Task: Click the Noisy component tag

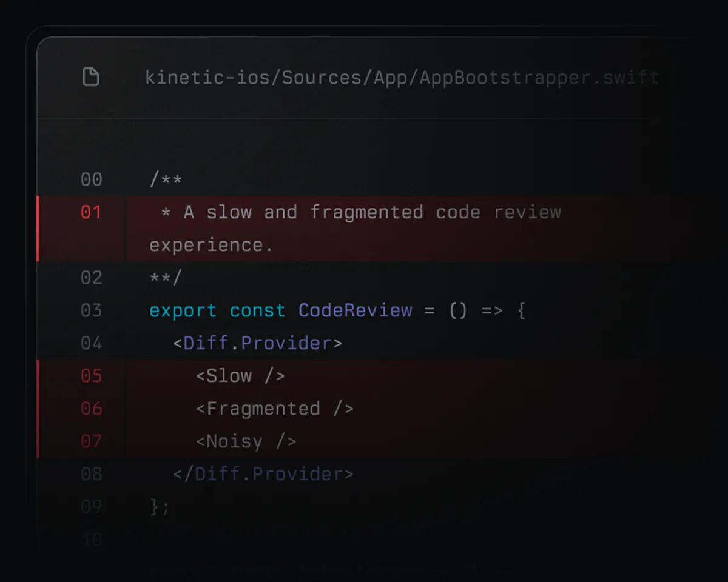Action: (x=246, y=442)
